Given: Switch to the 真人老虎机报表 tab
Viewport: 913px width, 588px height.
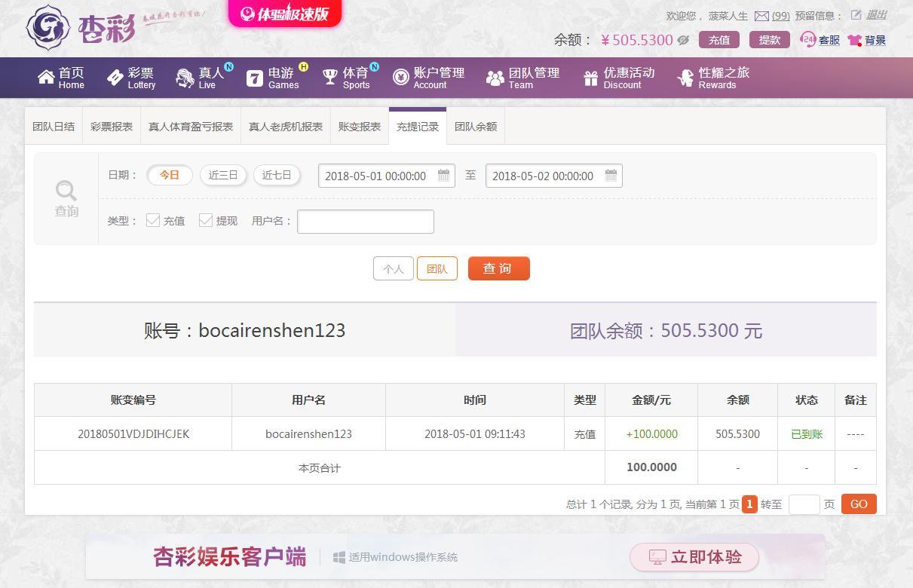Looking at the screenshot, I should coord(286,127).
